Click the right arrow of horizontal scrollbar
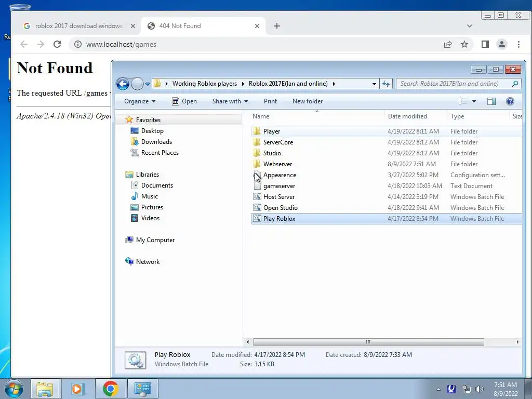 point(517,342)
